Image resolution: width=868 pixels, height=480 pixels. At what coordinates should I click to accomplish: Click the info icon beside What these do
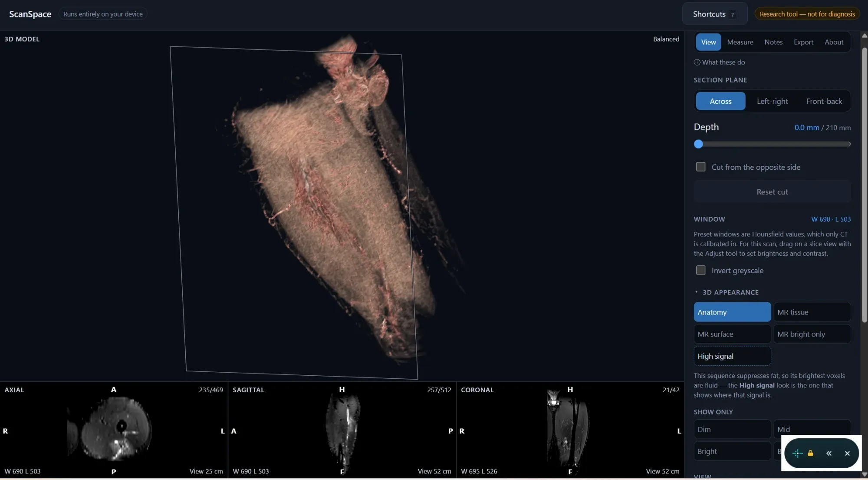697,62
